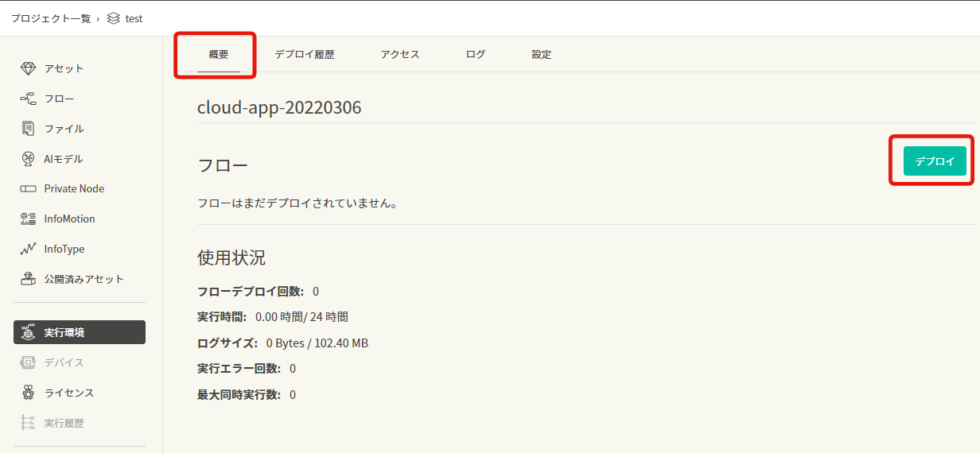
Task: Click 実行履歴 in the sidebar
Action: click(x=64, y=423)
